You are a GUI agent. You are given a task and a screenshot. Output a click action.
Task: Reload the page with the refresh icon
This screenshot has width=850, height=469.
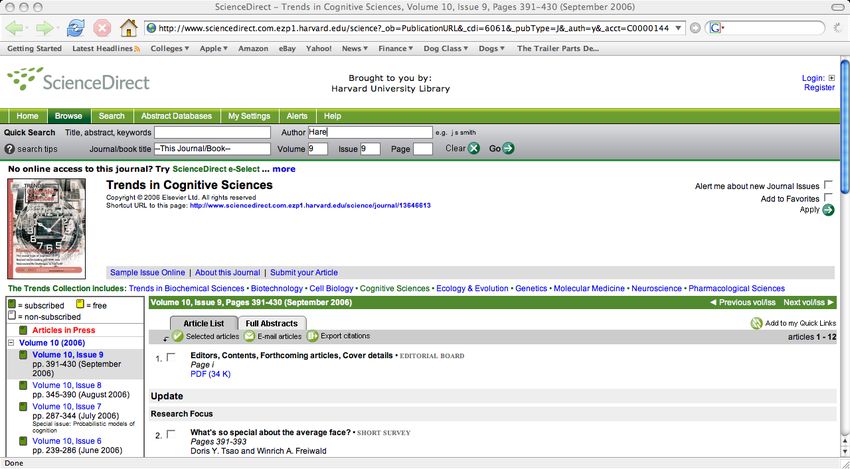pos(75,28)
